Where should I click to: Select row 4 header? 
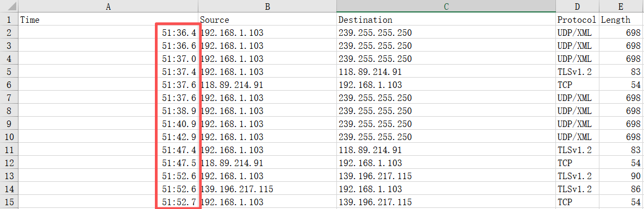pyautogui.click(x=9, y=58)
